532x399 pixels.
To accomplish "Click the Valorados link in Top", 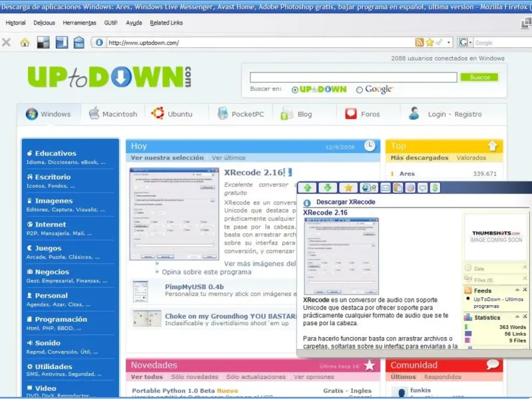I will click(x=471, y=158).
